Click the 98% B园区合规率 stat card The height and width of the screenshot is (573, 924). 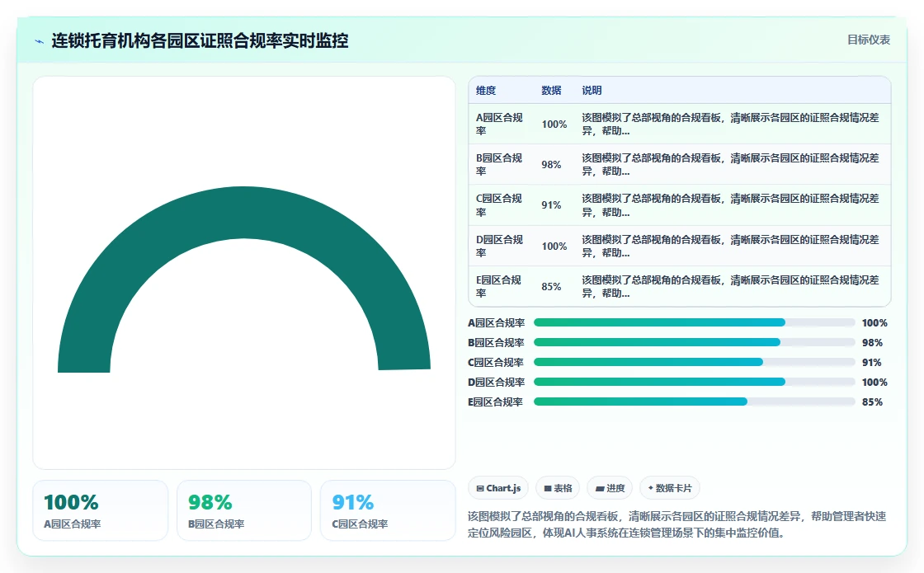(244, 510)
